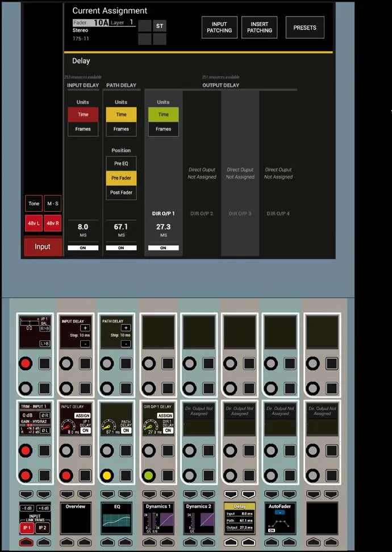Click the red knob under IP 1 BAL display
Image resolution: width=392 pixels, height=552 pixels.
tap(26, 363)
